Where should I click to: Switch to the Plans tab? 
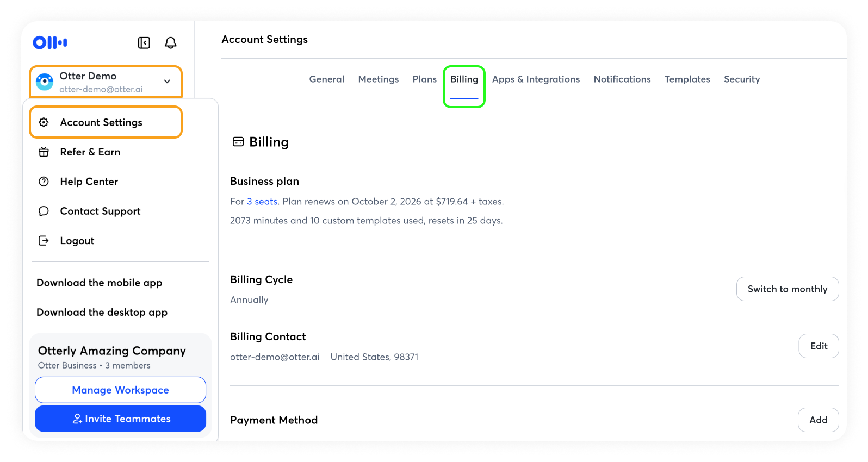pos(424,79)
